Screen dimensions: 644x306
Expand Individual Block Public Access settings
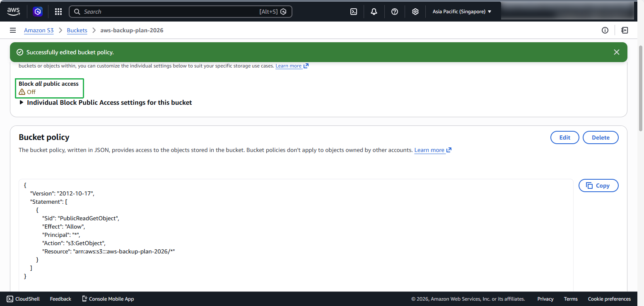(106, 102)
